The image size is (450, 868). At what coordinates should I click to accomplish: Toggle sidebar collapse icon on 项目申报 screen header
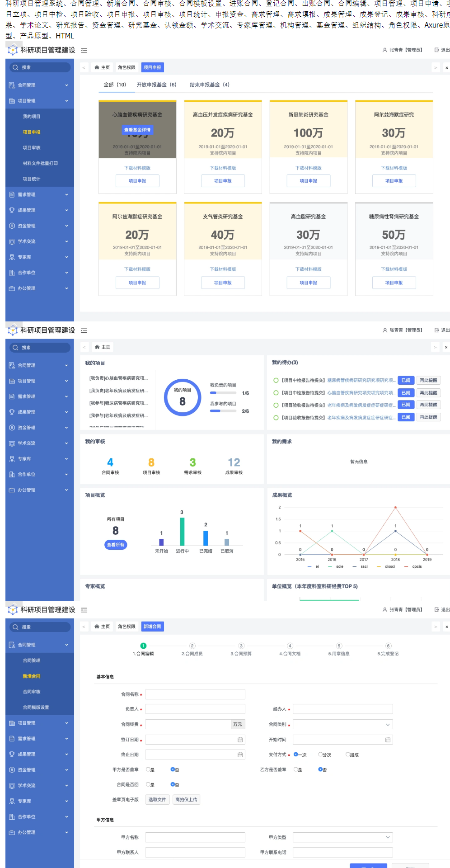(84, 50)
